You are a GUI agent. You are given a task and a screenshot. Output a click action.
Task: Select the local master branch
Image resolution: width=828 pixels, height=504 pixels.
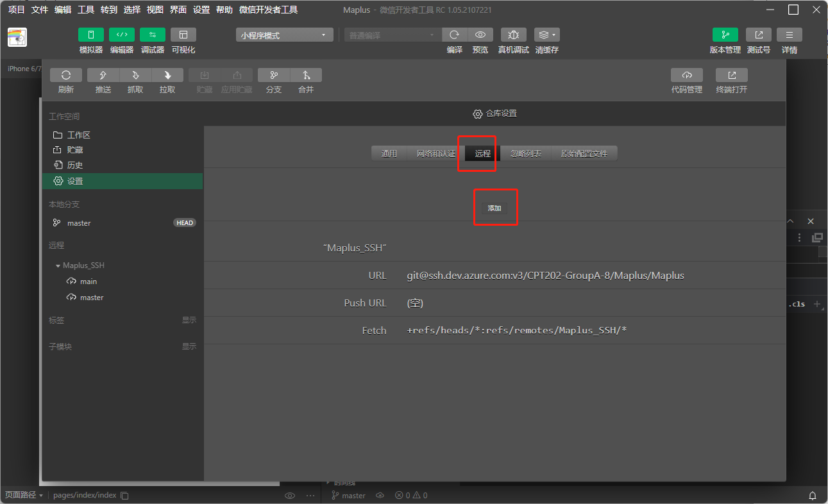click(x=123, y=223)
